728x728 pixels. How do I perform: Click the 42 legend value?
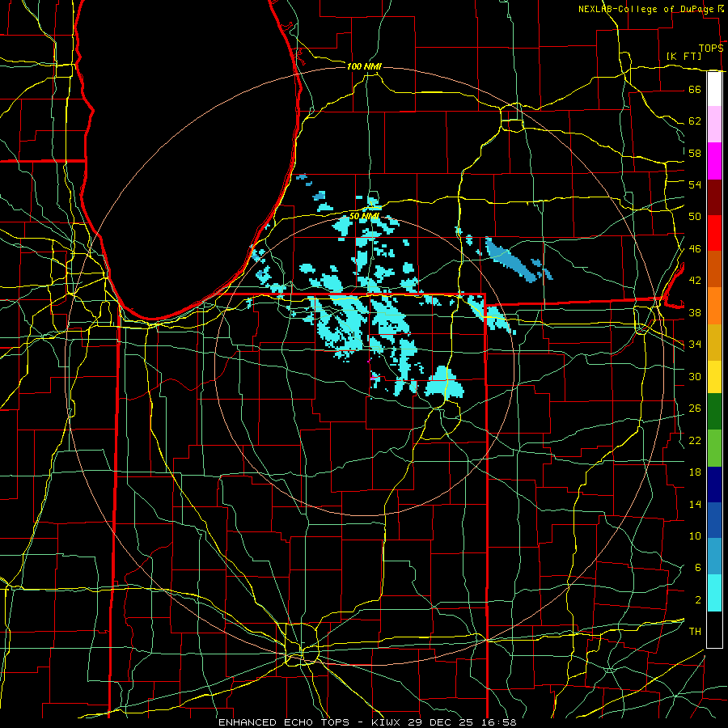click(x=695, y=281)
